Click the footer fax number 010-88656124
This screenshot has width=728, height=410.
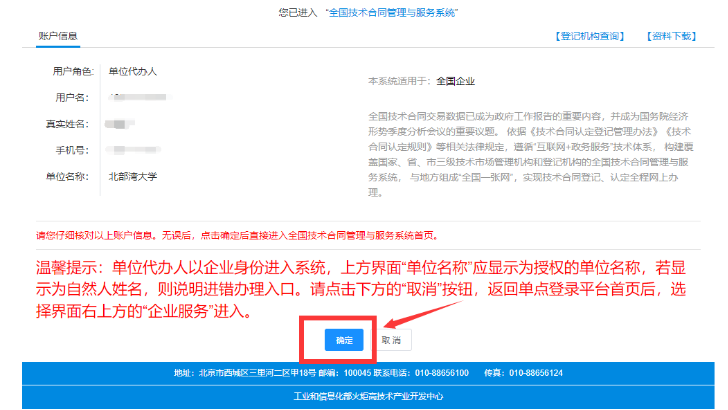(536, 373)
